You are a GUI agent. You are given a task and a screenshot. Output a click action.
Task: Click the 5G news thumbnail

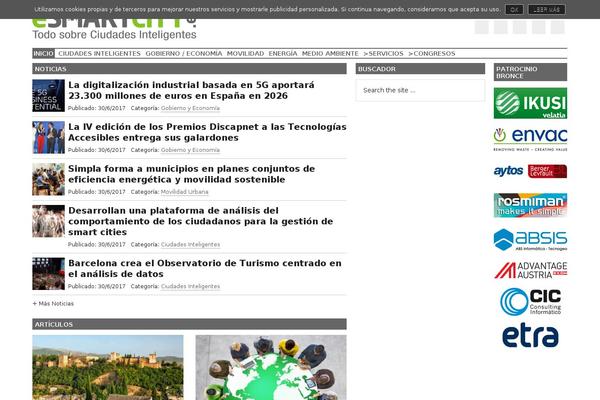pos(49,96)
